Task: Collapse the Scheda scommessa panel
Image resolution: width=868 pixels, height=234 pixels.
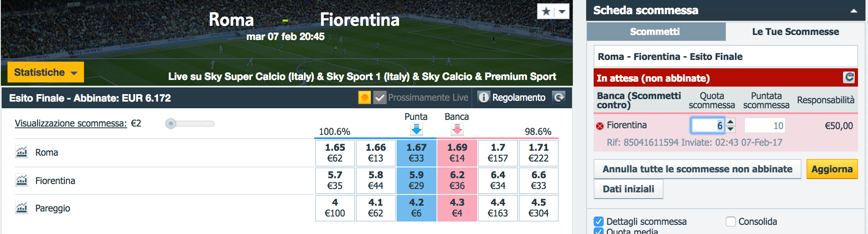Action: pyautogui.click(x=854, y=11)
